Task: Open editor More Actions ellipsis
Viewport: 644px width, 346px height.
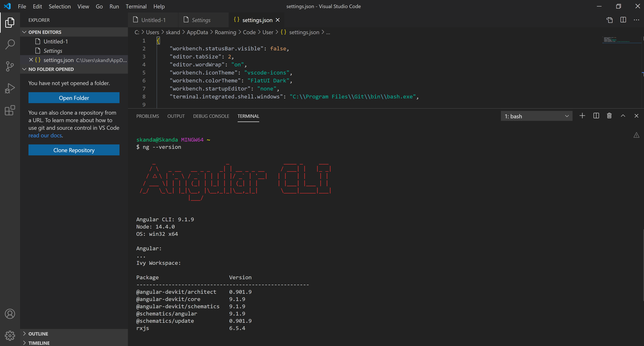Action: click(x=637, y=20)
